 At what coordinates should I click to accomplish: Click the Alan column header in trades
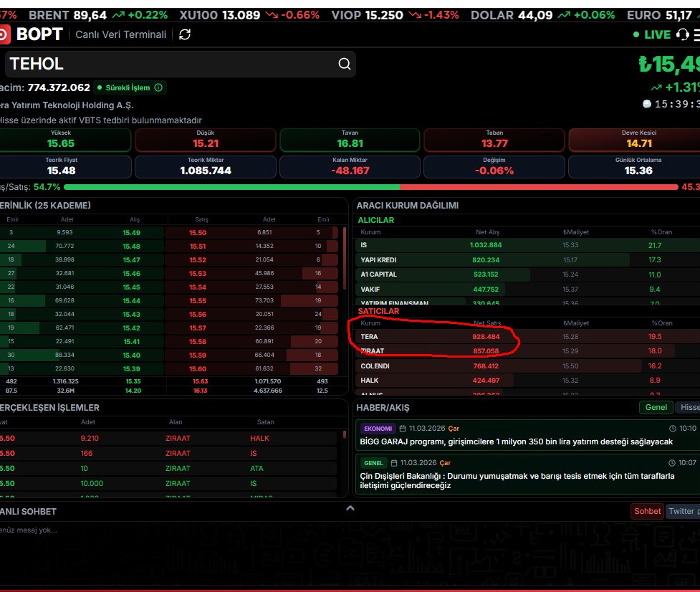point(176,422)
